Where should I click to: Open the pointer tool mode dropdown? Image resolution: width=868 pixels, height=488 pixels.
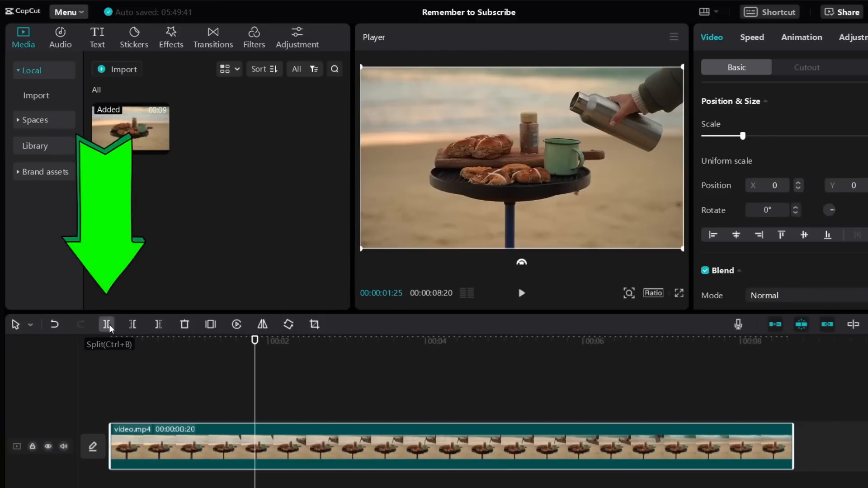[x=30, y=324]
